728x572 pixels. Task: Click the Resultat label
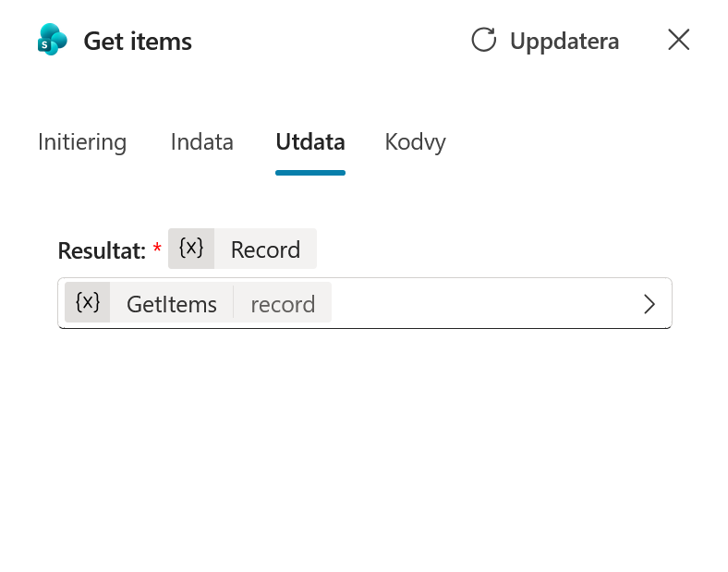102,250
